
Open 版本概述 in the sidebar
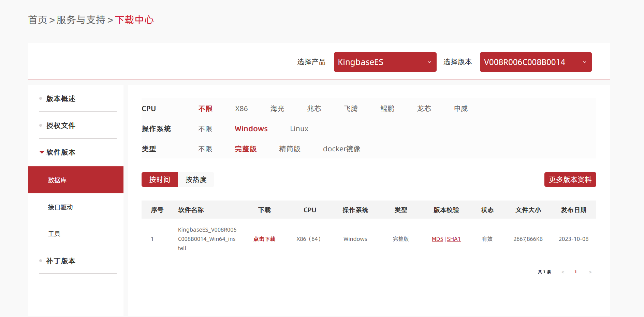(x=61, y=99)
